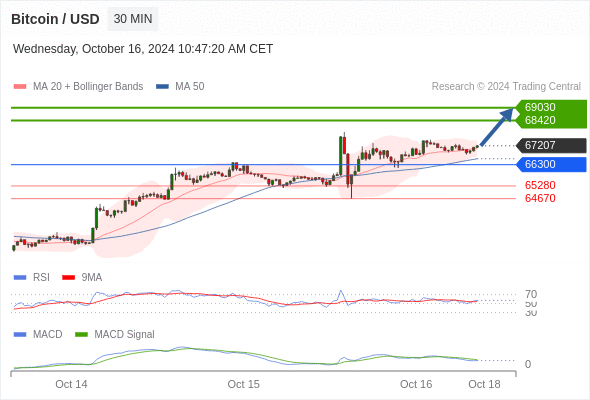590x400 pixels.
Task: Click Research © 2024 Trading Central credit
Action: 506,87
